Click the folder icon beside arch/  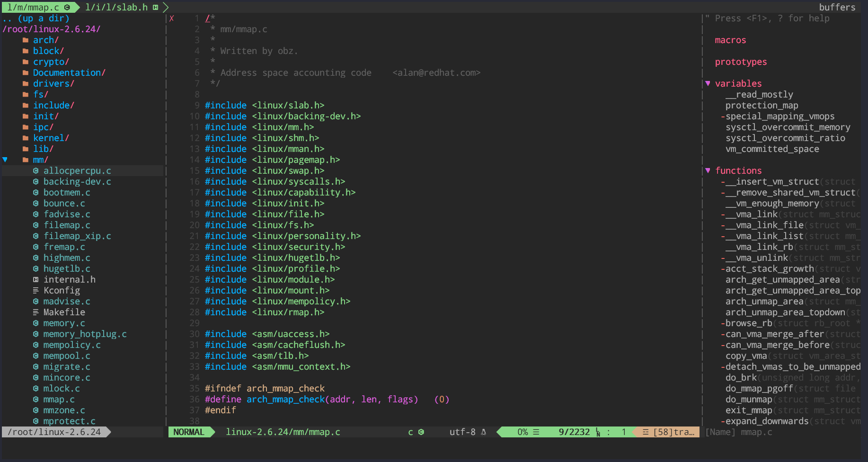tap(26, 40)
